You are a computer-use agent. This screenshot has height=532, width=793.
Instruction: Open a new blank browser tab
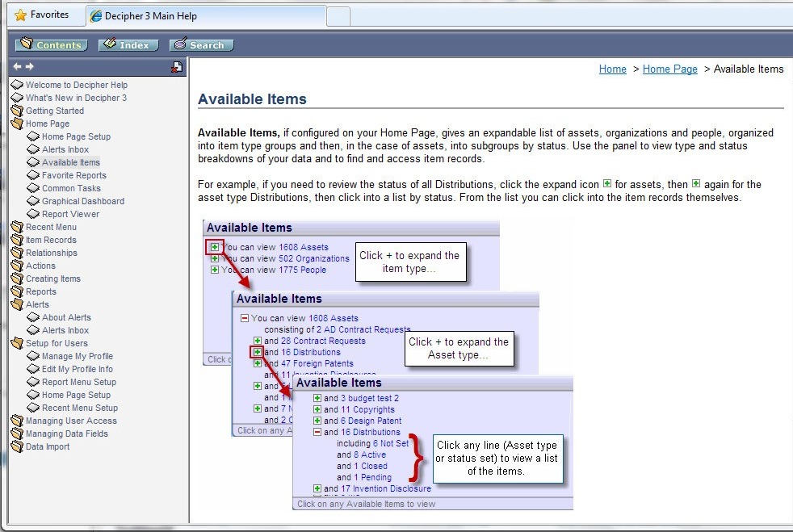point(338,16)
